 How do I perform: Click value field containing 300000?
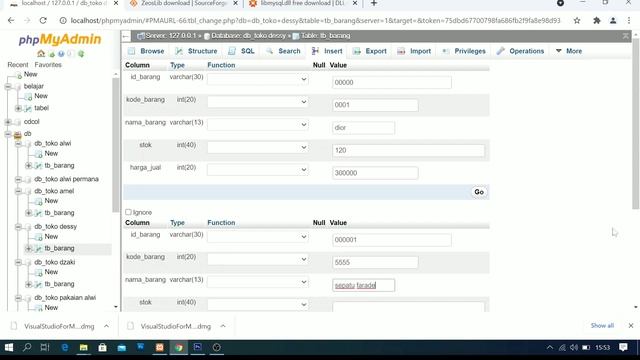[375, 173]
